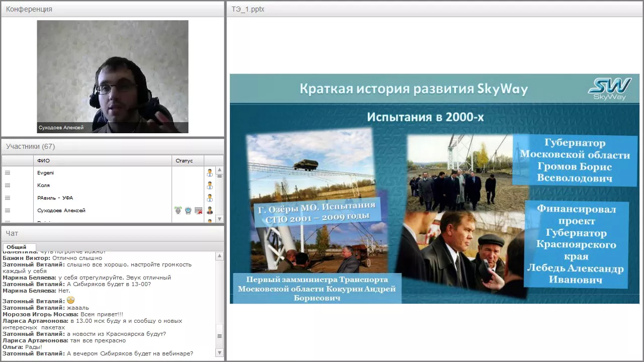Click the slide caption about Кокурин Андрей Борисович
Viewport: 644px width, 362px height.
click(317, 289)
